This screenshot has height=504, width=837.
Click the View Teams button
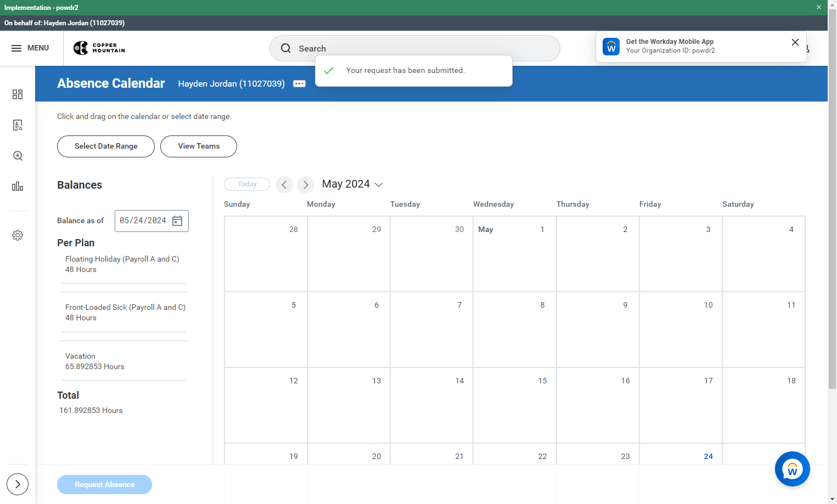pyautogui.click(x=199, y=146)
